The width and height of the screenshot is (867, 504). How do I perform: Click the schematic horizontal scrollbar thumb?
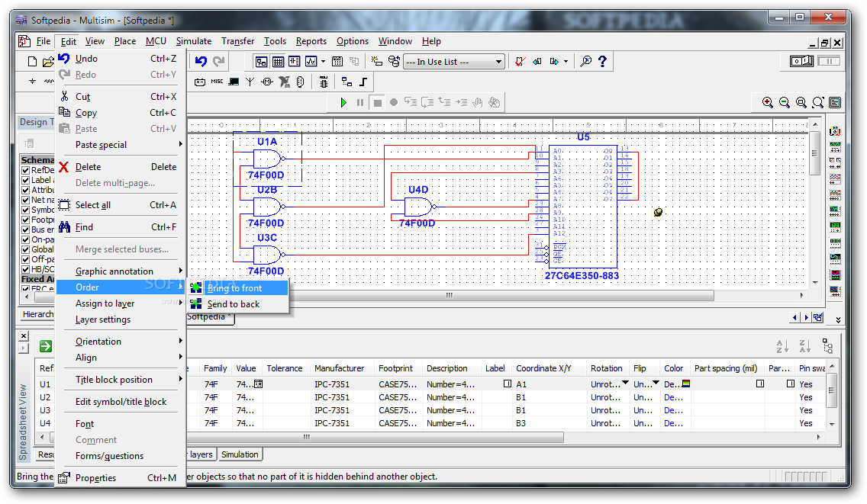pos(448,296)
